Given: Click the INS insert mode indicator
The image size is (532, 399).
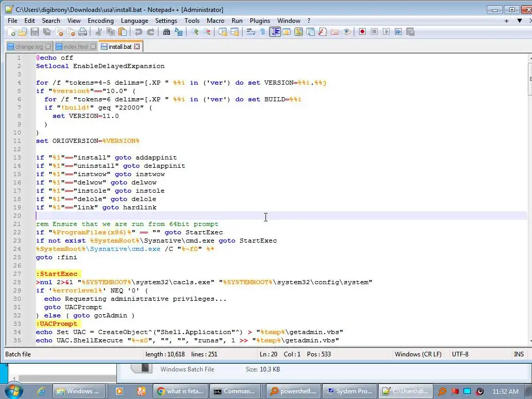Looking at the screenshot, I should pos(519,354).
